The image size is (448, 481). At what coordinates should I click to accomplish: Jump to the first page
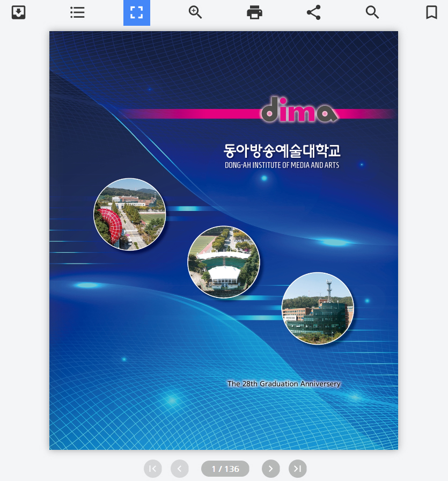[153, 469]
